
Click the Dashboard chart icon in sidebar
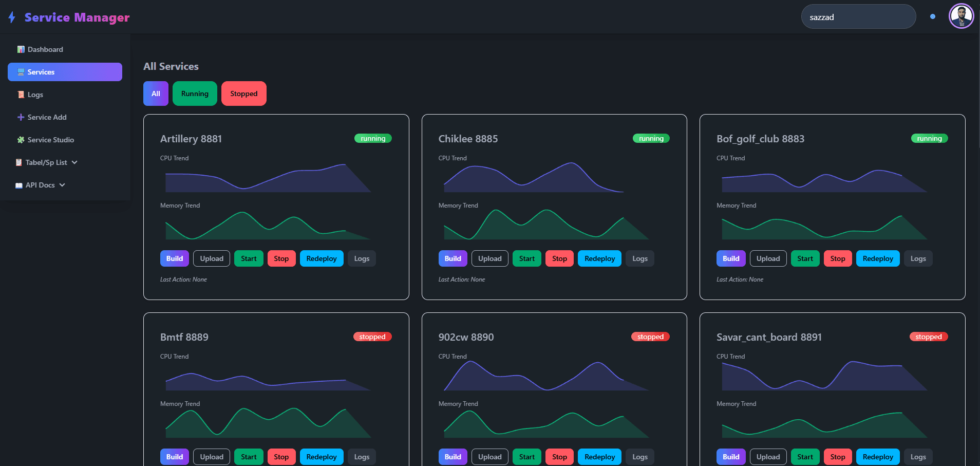21,49
